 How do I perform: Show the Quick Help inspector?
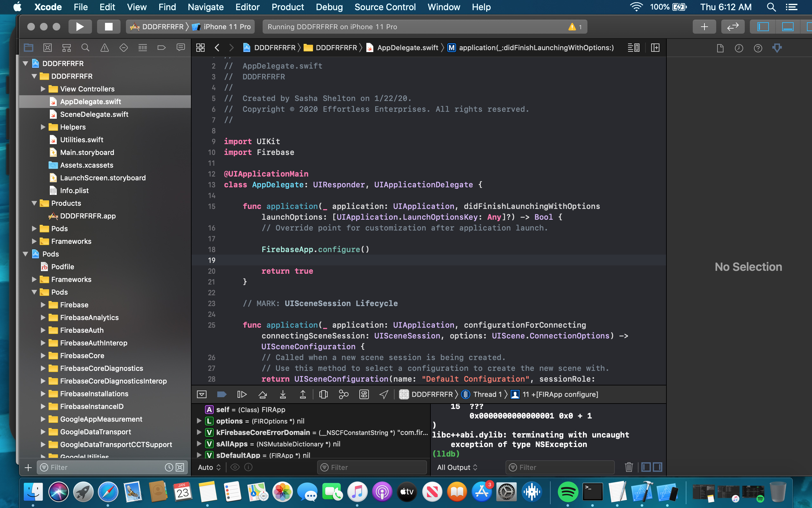coord(758,48)
